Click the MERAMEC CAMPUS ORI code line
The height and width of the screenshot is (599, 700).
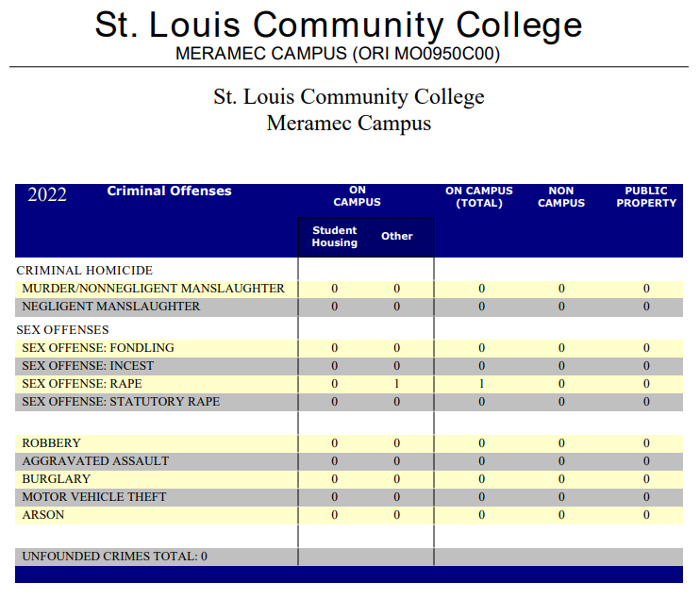(338, 54)
